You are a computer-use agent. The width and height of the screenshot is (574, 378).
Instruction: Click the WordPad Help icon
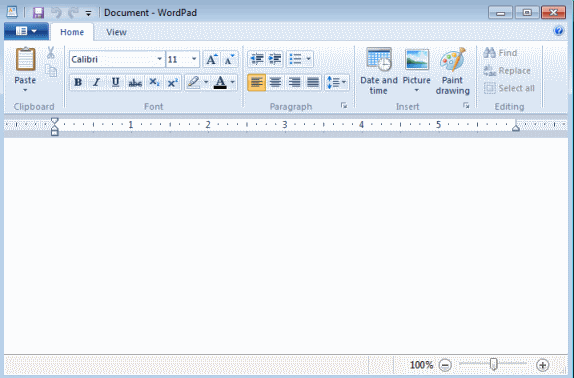pyautogui.click(x=559, y=31)
